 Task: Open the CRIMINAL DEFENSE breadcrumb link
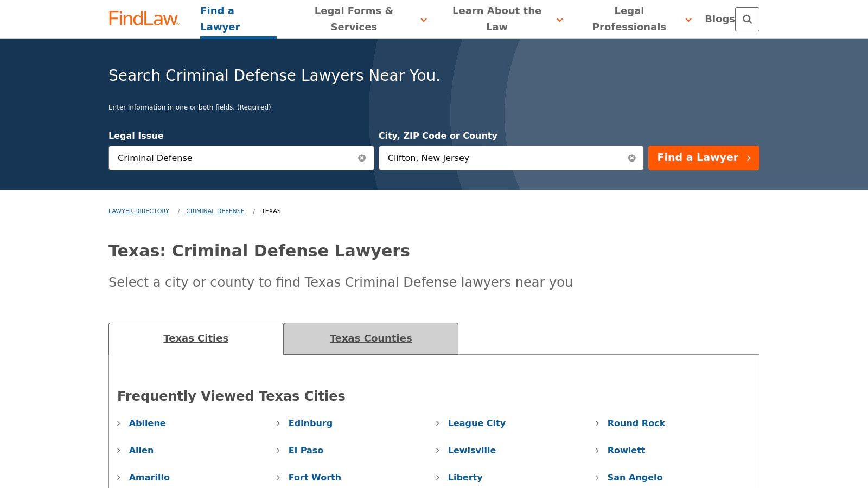click(215, 211)
